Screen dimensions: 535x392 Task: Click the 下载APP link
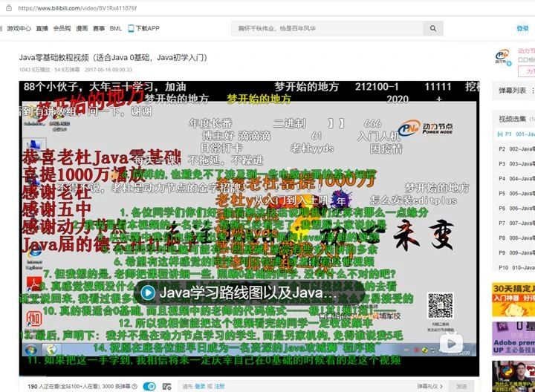(x=147, y=29)
